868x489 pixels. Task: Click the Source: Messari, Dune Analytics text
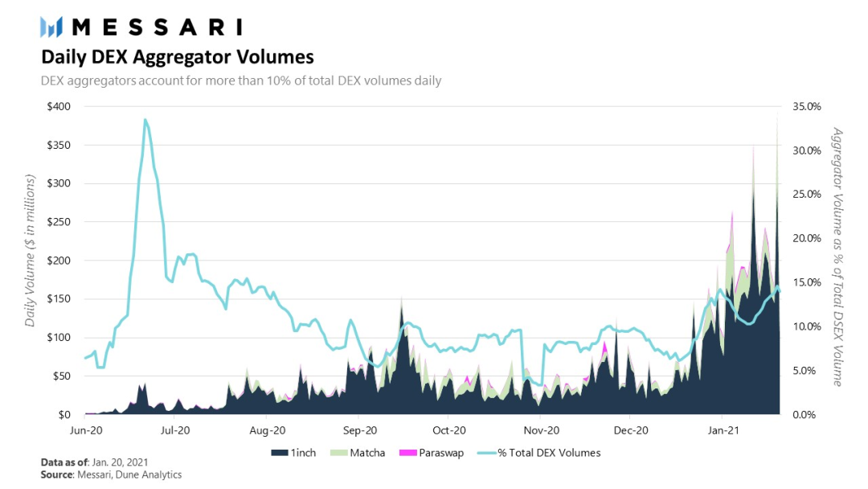click(111, 475)
